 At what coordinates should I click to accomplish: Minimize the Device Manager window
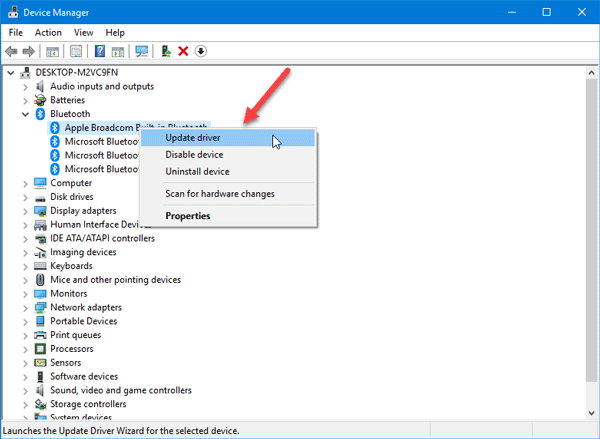tap(512, 12)
